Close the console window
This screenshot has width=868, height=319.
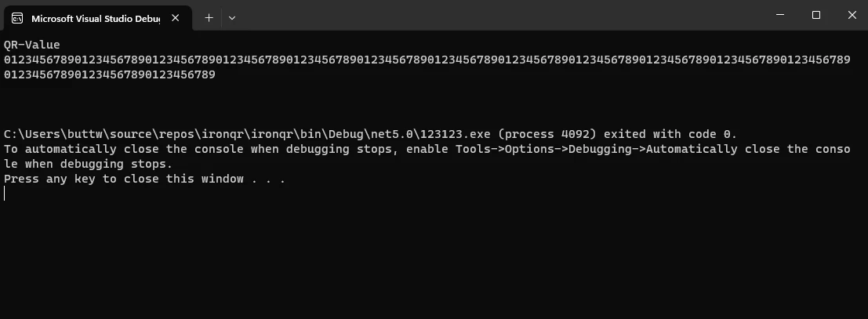852,15
